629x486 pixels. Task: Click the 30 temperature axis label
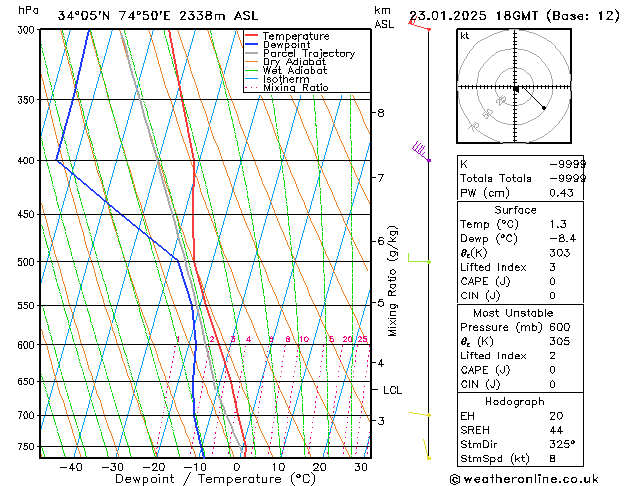click(361, 468)
